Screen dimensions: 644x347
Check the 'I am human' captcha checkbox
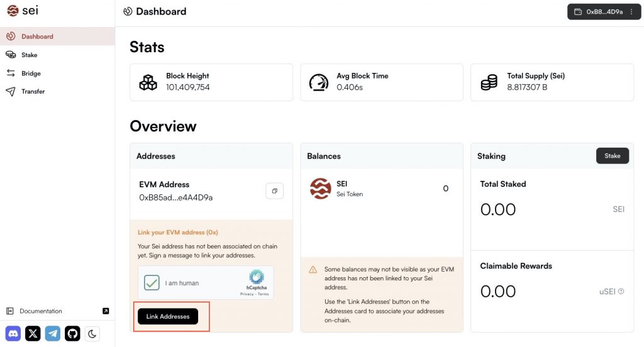point(152,283)
